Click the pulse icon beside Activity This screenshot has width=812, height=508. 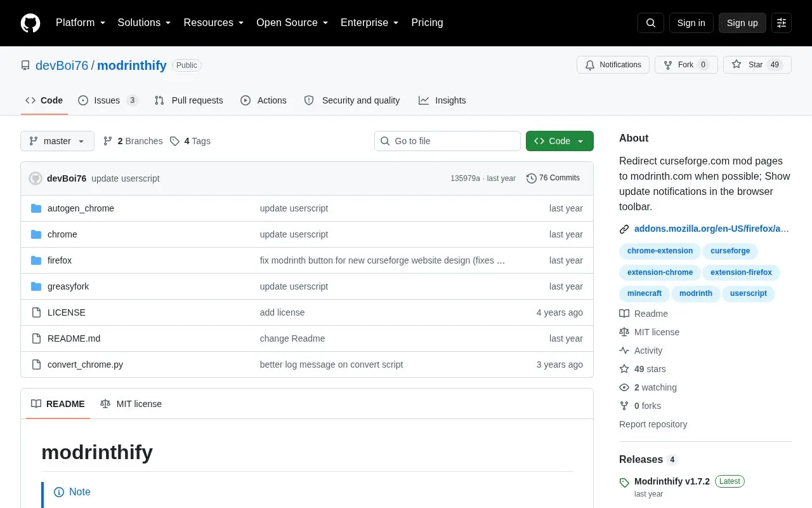pos(624,351)
